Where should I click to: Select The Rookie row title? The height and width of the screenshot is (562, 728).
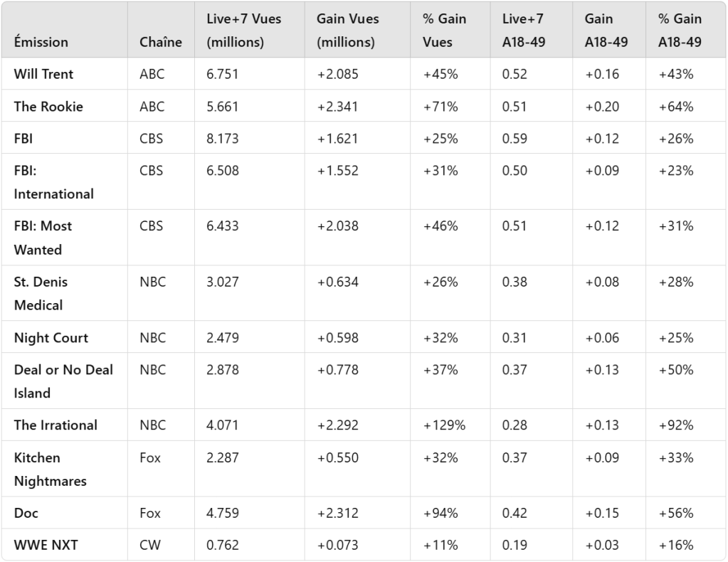48,107
